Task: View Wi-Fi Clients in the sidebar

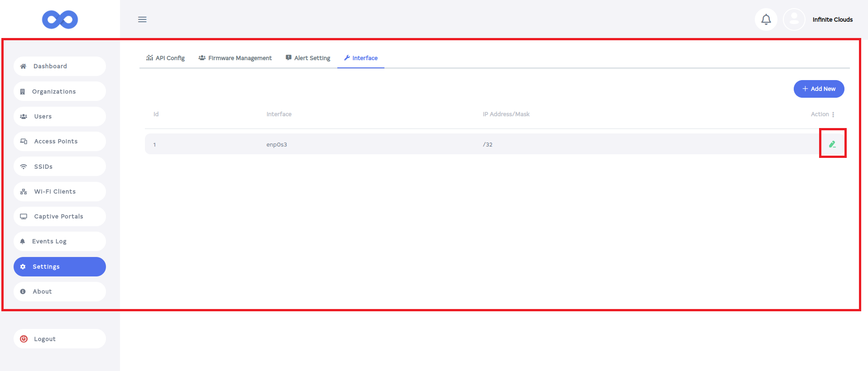Action: point(60,191)
